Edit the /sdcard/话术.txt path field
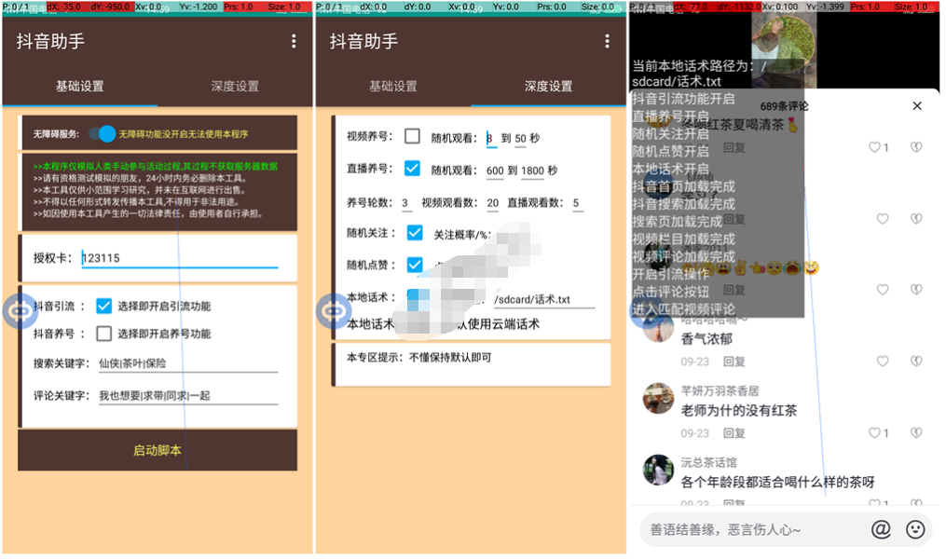The width and height of the screenshot is (946, 560). (x=543, y=299)
